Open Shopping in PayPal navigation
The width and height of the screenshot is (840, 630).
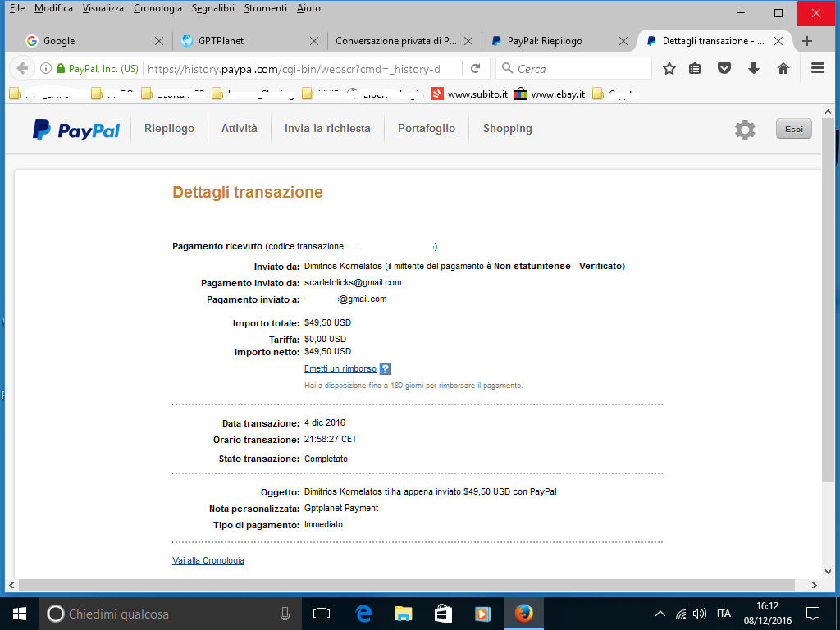507,129
